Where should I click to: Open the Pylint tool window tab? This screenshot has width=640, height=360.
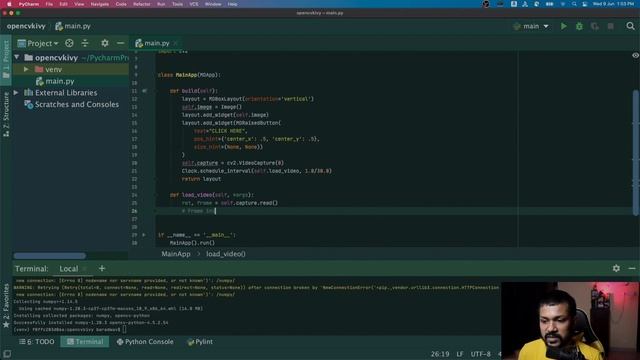(200, 342)
